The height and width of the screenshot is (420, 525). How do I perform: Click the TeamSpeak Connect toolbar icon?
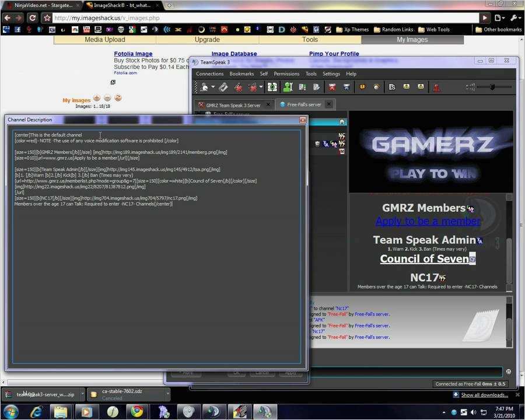tap(204, 87)
